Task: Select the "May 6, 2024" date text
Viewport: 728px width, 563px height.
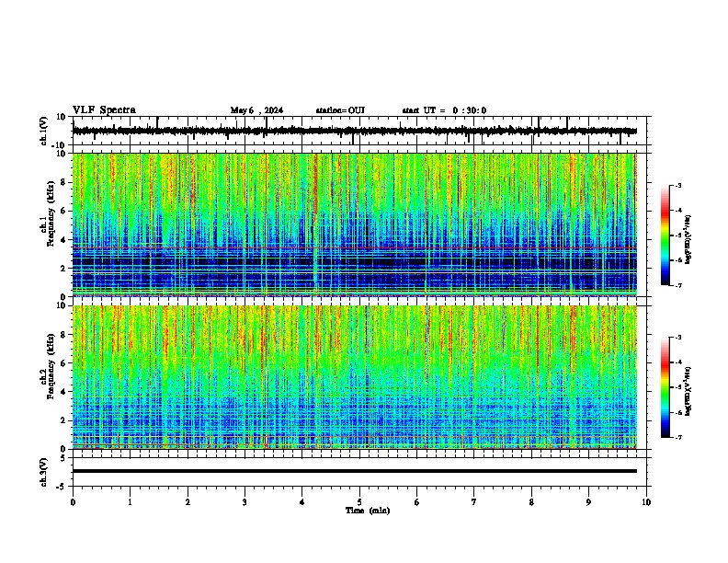Action: [256, 110]
